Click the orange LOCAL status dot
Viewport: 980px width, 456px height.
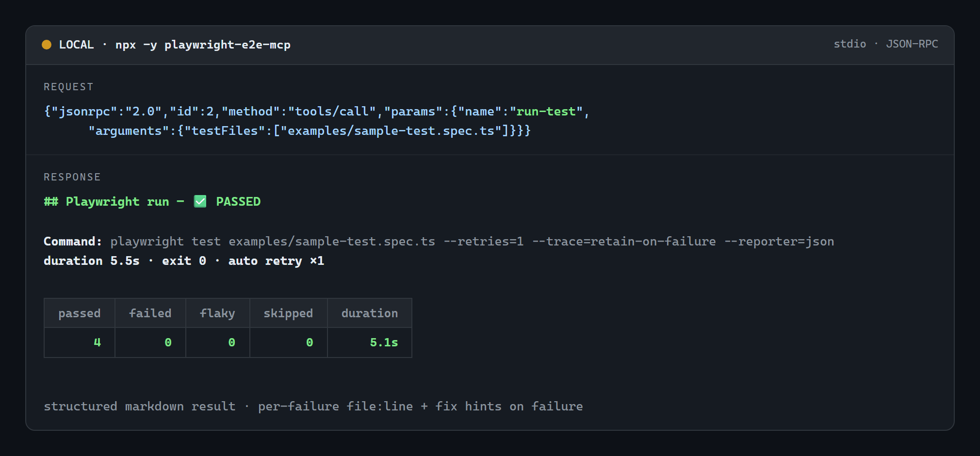pos(47,45)
